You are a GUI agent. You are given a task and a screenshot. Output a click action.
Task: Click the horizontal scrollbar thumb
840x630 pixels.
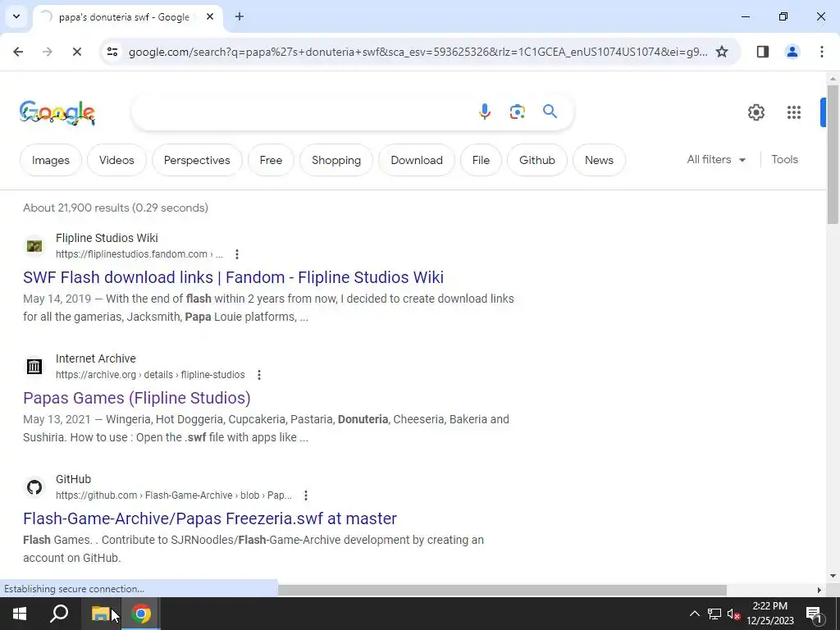click(x=502, y=590)
